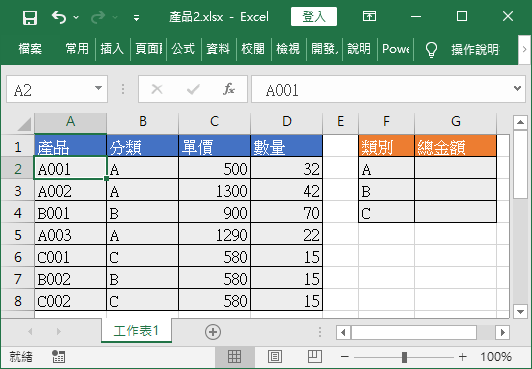
Task: Open the undo history dropdown arrow
Action: [76, 17]
